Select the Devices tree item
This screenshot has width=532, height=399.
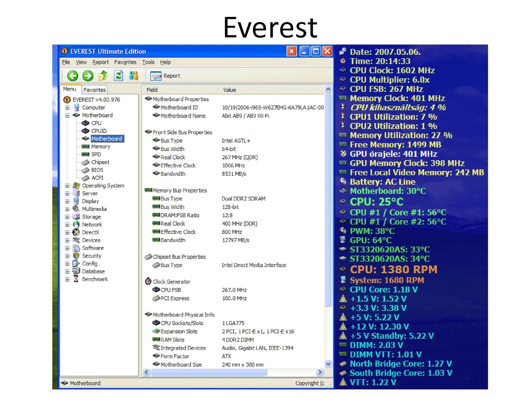click(91, 240)
